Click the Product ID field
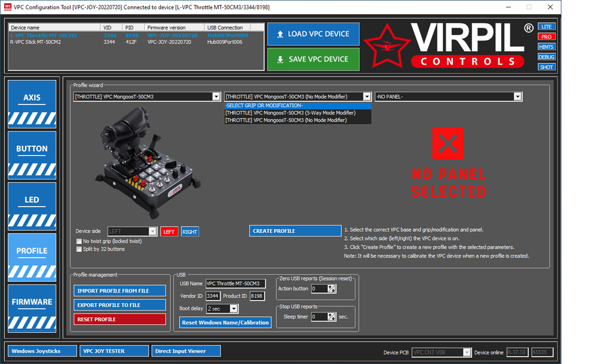The width and height of the screenshot is (605, 364). coord(257,296)
